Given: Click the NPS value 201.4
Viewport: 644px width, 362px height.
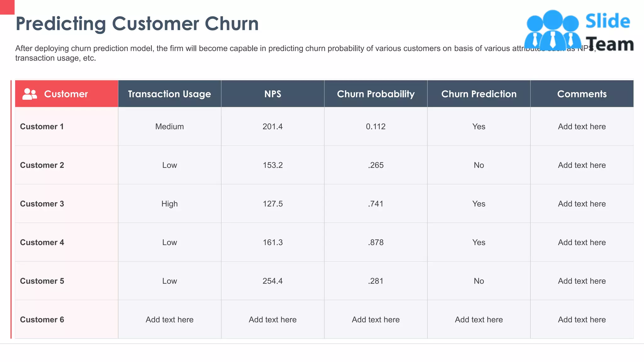Looking at the screenshot, I should pos(273,127).
